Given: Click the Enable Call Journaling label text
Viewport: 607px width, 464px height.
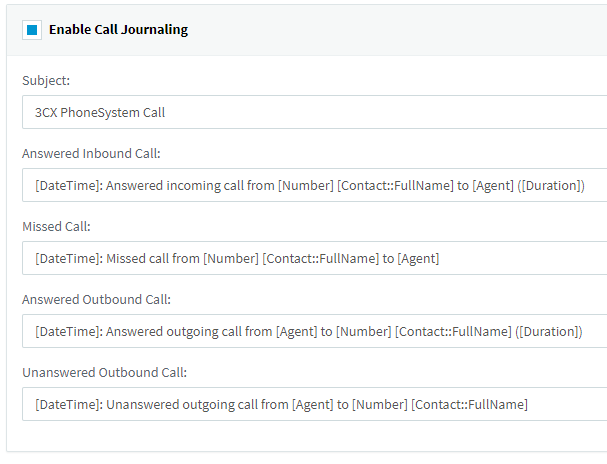Looking at the screenshot, I should 118,29.
